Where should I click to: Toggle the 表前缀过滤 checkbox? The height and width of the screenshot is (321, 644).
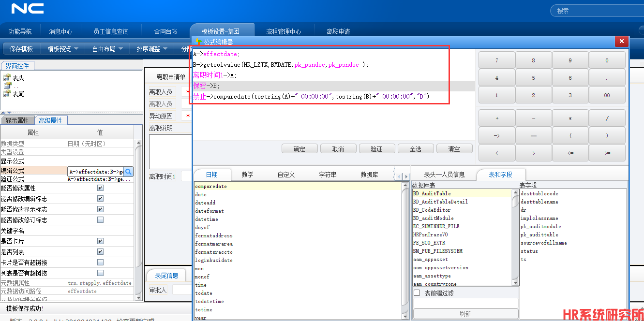click(417, 293)
